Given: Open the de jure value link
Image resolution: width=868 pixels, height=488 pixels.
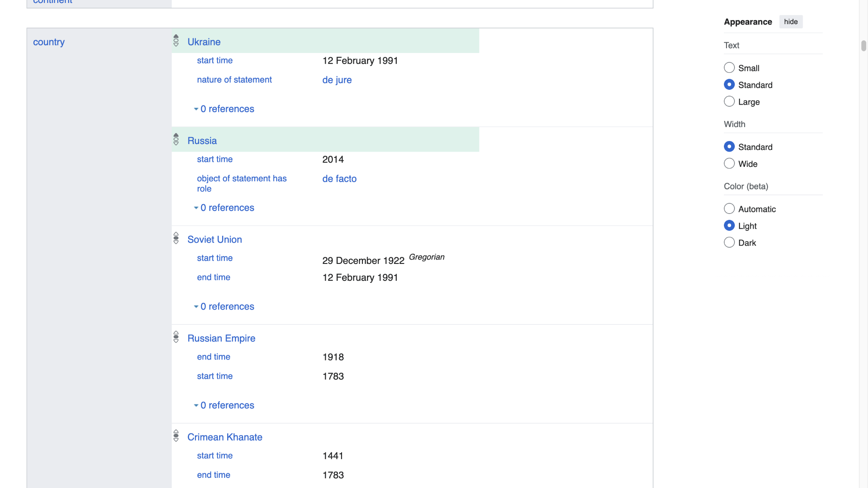Looking at the screenshot, I should tap(337, 80).
